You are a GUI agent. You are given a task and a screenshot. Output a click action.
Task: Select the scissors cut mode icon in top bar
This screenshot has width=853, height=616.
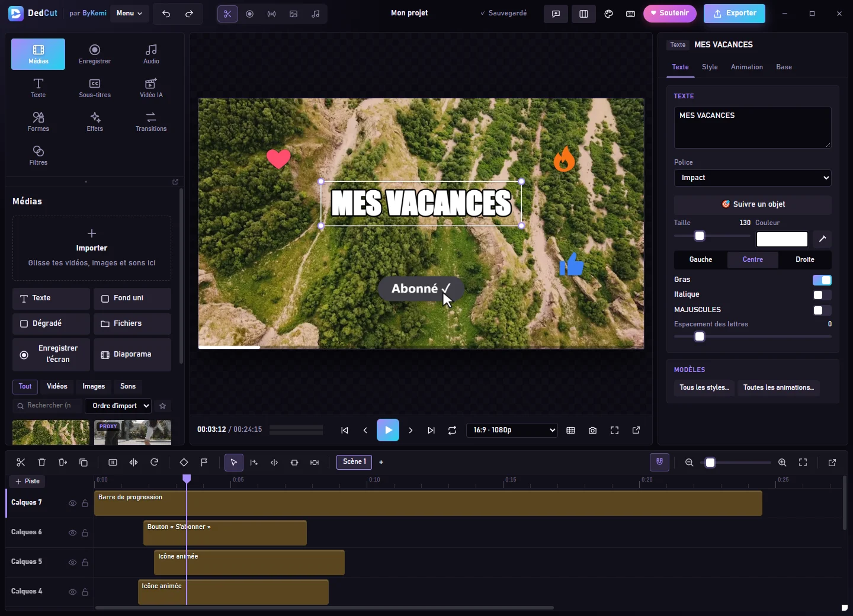point(227,14)
